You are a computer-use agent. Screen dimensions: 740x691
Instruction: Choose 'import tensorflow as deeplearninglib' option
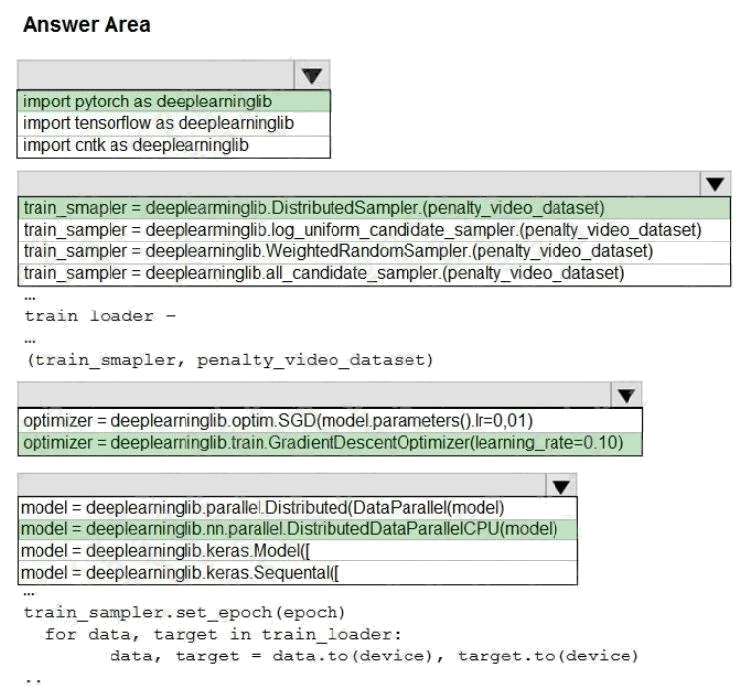coord(158,123)
